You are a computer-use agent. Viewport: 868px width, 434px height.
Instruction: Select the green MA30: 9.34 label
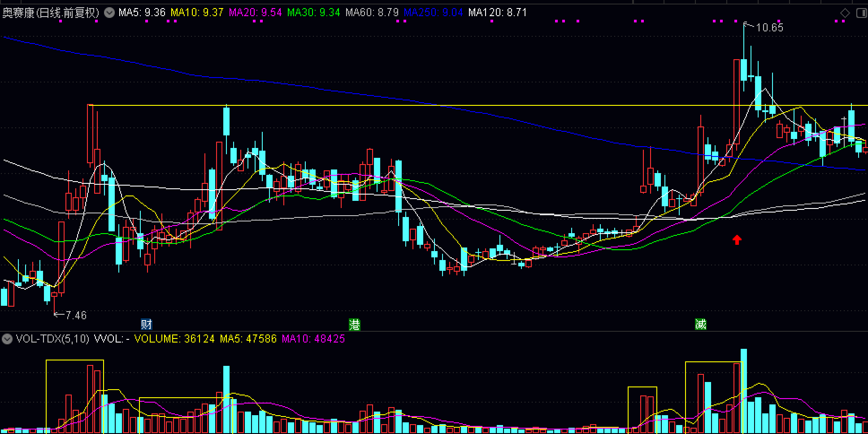[313, 13]
